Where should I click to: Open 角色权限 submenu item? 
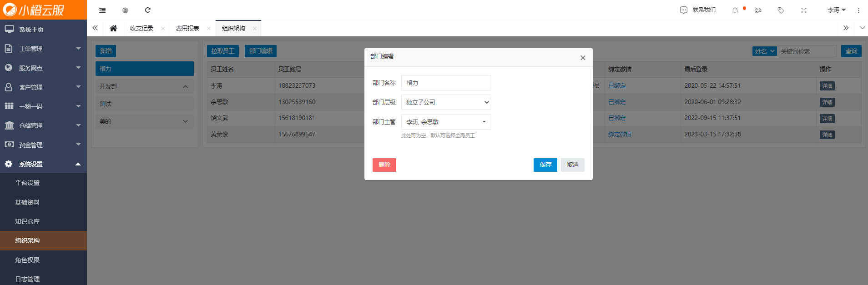pos(43,260)
